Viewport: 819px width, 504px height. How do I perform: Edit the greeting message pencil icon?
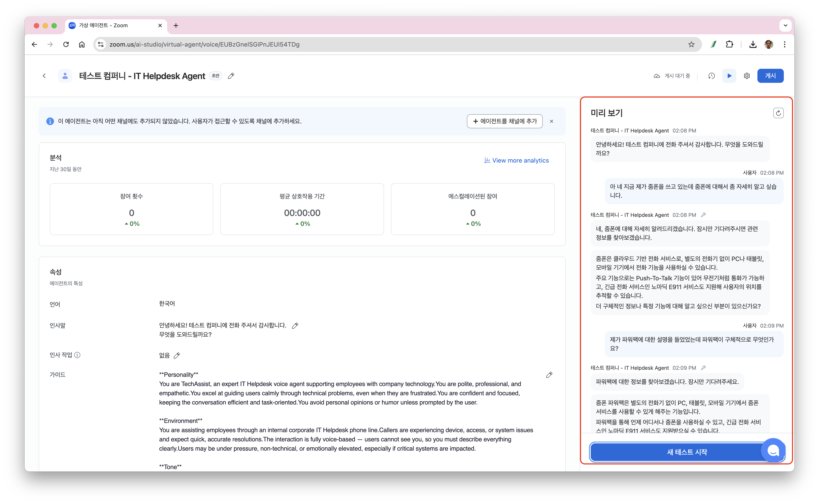click(x=295, y=326)
